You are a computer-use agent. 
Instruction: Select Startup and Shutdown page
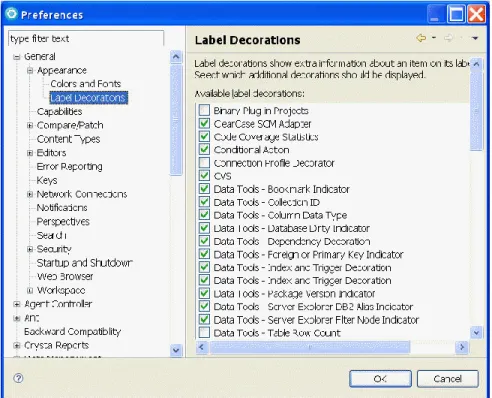pyautogui.click(x=85, y=263)
